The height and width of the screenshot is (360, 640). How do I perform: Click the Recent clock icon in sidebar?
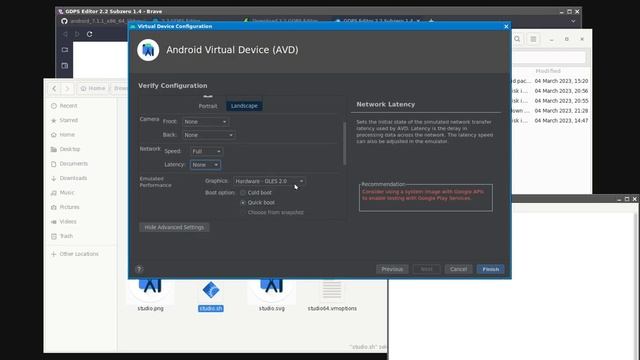click(x=53, y=106)
